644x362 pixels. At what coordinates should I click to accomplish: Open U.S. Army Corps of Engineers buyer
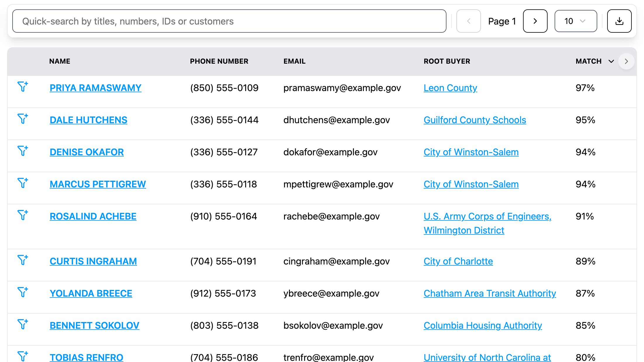point(487,223)
